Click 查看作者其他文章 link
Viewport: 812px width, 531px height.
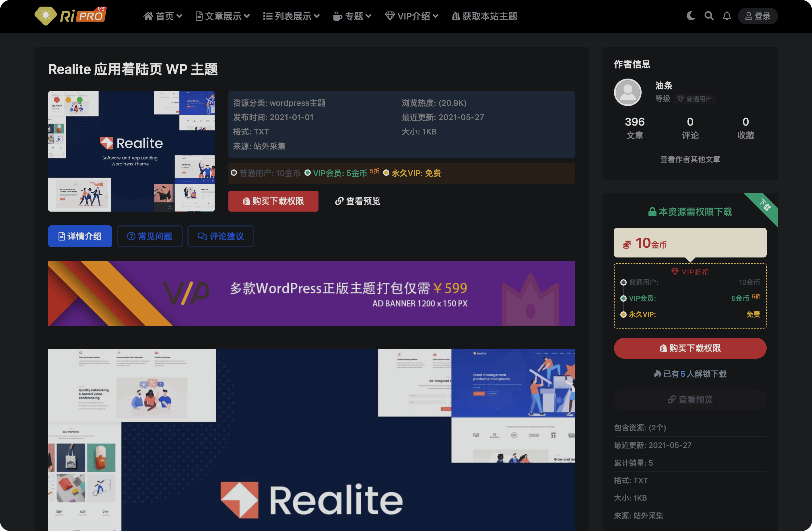click(690, 159)
